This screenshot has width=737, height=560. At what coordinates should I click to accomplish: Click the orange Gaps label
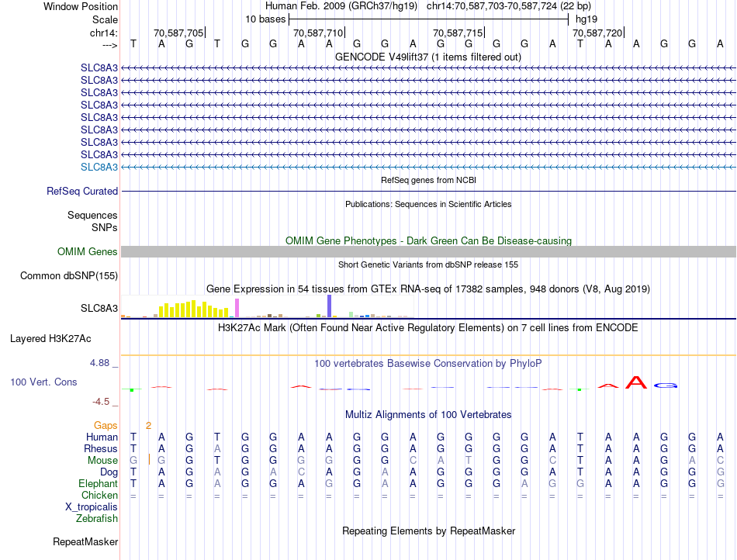tap(106, 425)
